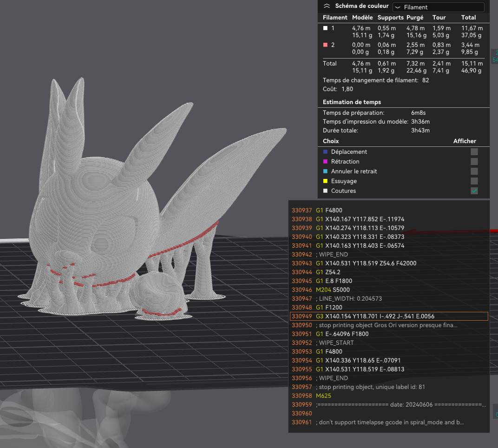Open the Filament color scheme dropdown
Viewport: 498px width, 448px height.
(438, 7)
